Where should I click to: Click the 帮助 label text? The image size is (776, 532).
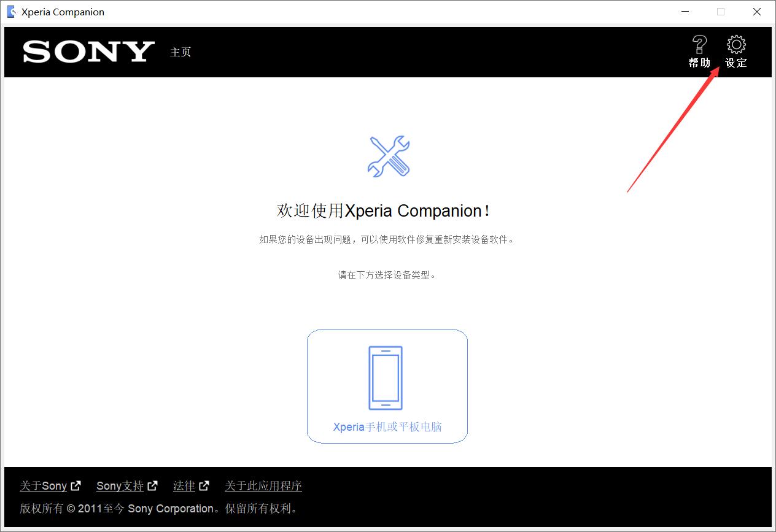pyautogui.click(x=699, y=63)
